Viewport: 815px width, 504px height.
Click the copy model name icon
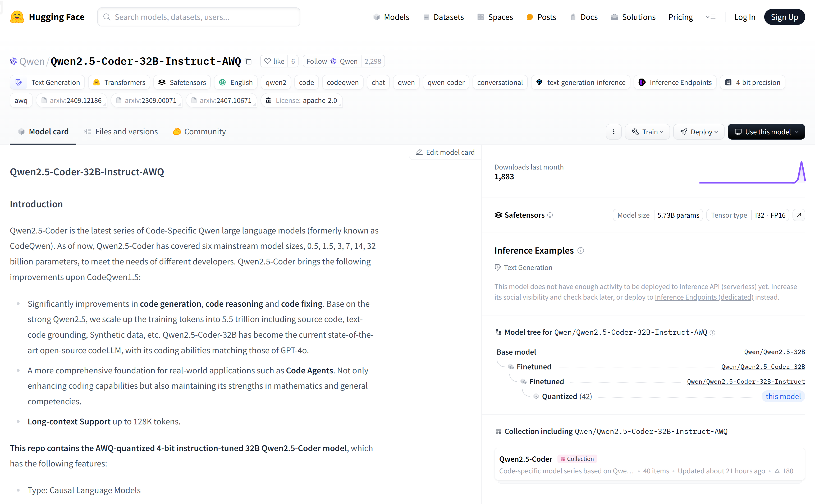(249, 61)
